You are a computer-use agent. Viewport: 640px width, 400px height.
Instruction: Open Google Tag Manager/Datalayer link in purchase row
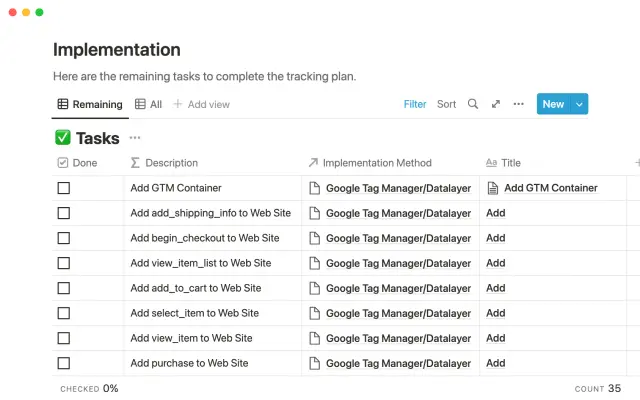click(398, 364)
